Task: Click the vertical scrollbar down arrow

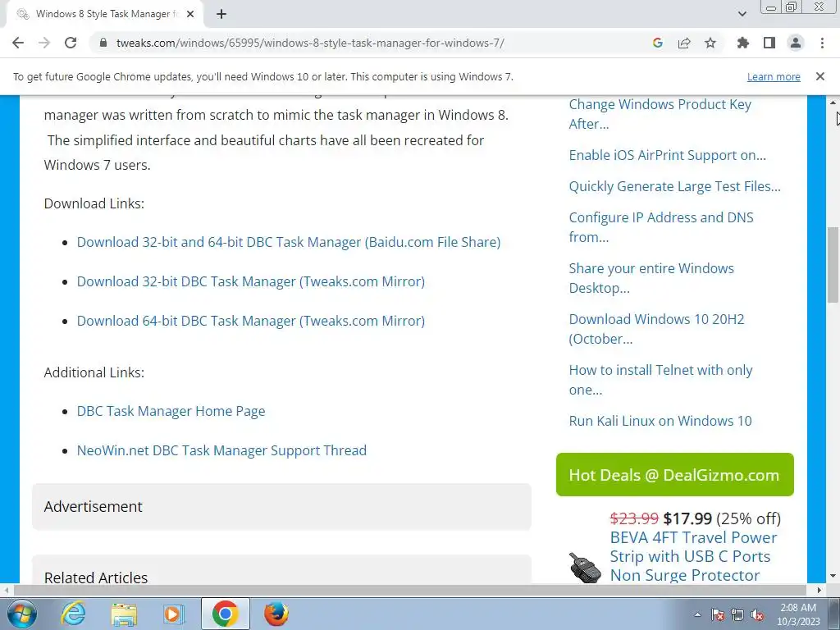Action: [833, 577]
